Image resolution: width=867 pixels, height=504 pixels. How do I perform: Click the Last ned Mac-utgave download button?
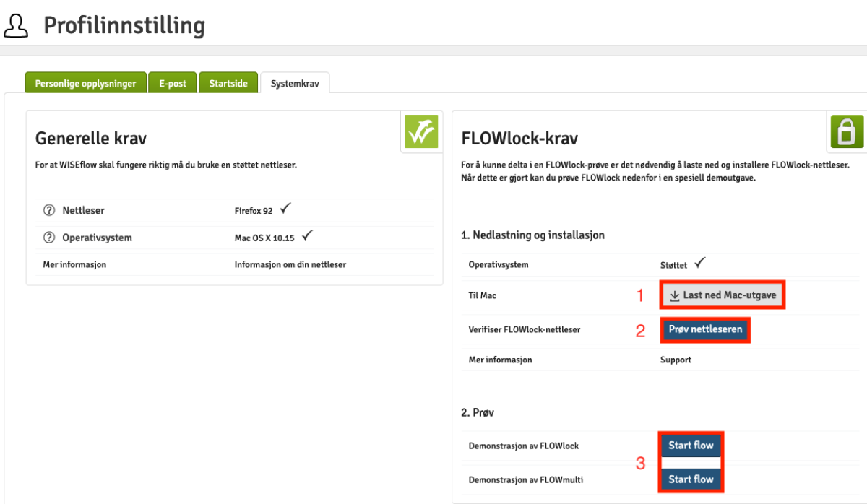(722, 295)
